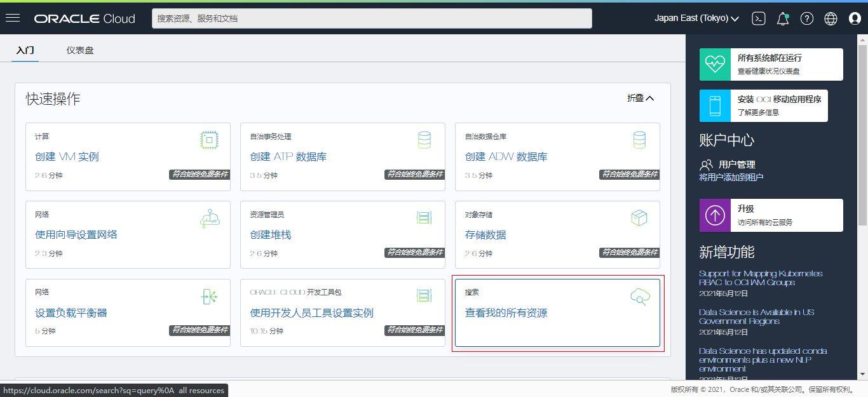The image size is (868, 397).
Task: Switch to the 入门 tab
Action: [25, 50]
